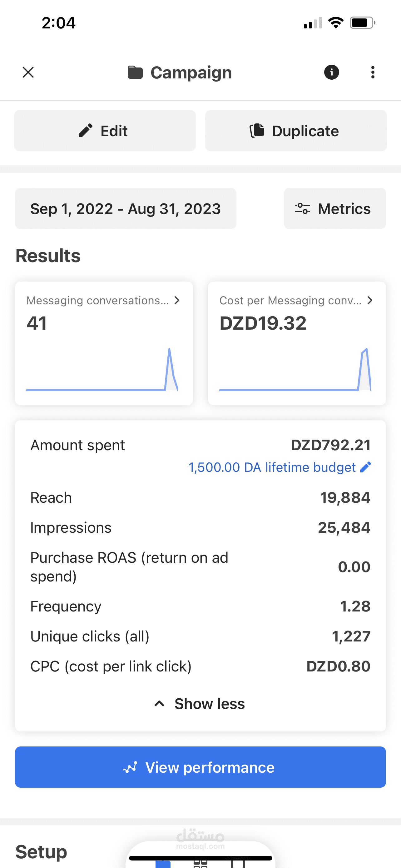The width and height of the screenshot is (401, 868).
Task: Tap the battery status icon
Action: [x=362, y=22]
